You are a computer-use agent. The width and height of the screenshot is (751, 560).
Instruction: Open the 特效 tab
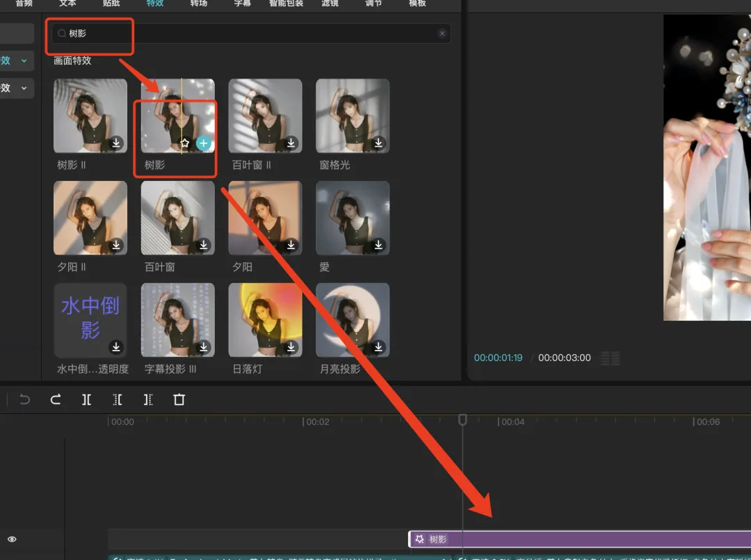tap(154, 3)
